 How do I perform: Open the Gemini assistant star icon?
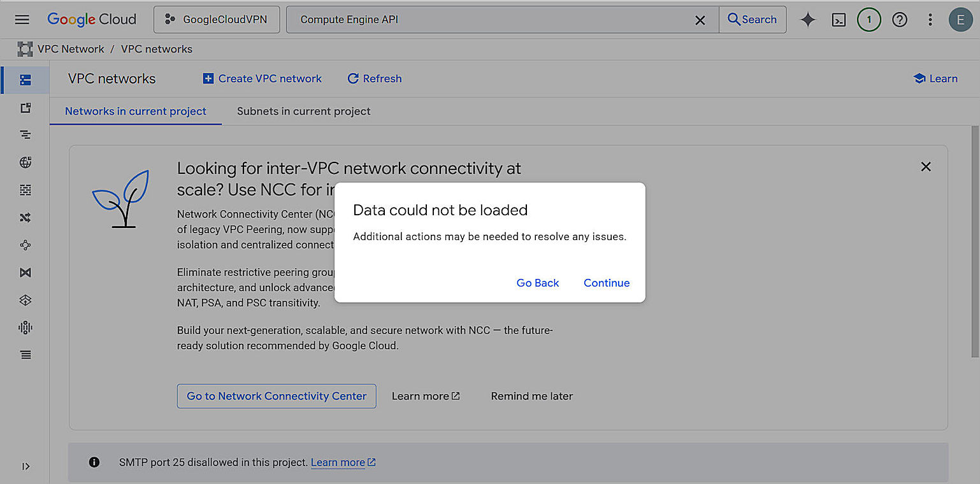click(x=808, y=20)
